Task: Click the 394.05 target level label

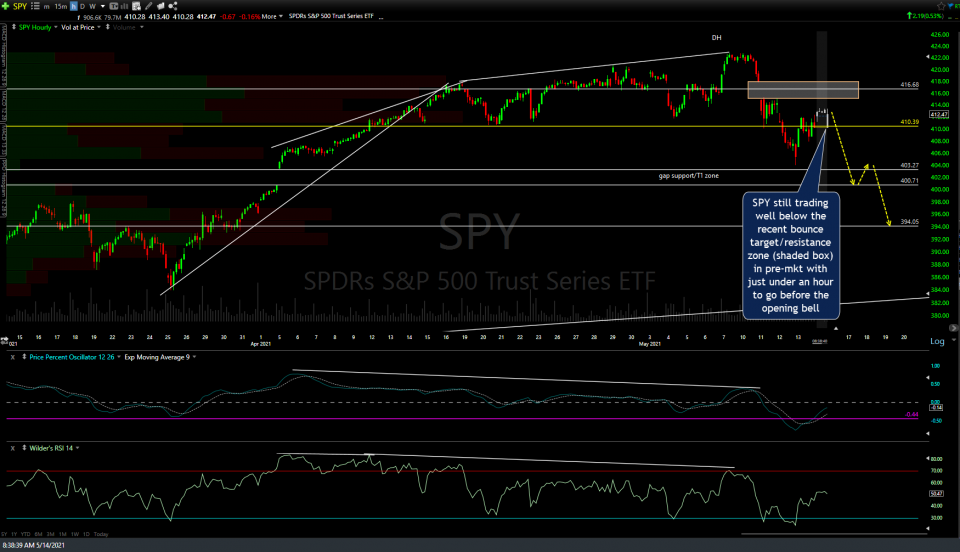Action: (x=909, y=222)
